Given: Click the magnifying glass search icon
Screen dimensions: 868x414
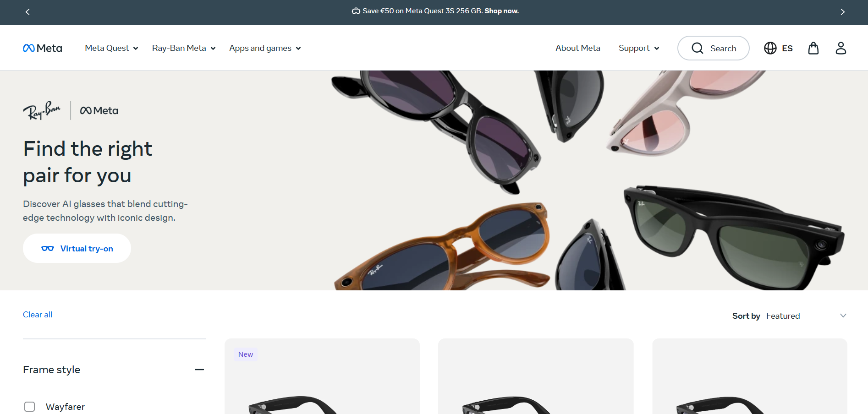Looking at the screenshot, I should (698, 48).
